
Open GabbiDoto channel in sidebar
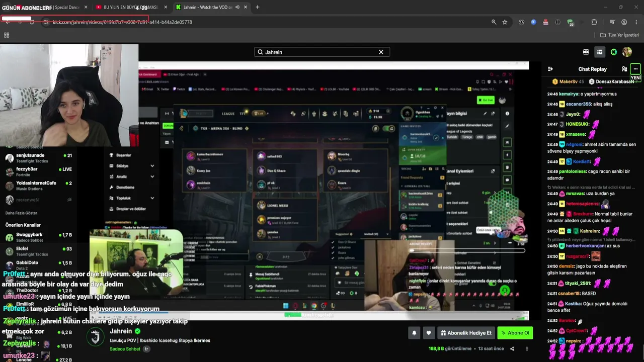point(38,266)
